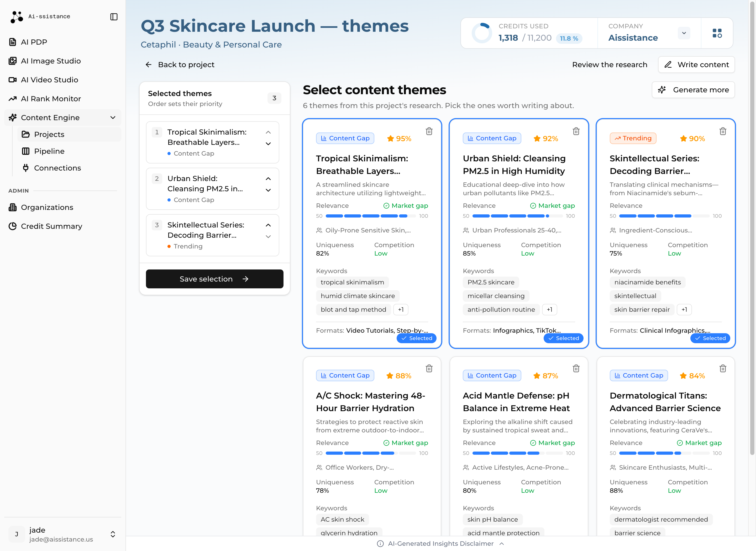Delete the Tropical Skinimalism card
This screenshot has height=551, width=756.
coord(429,131)
